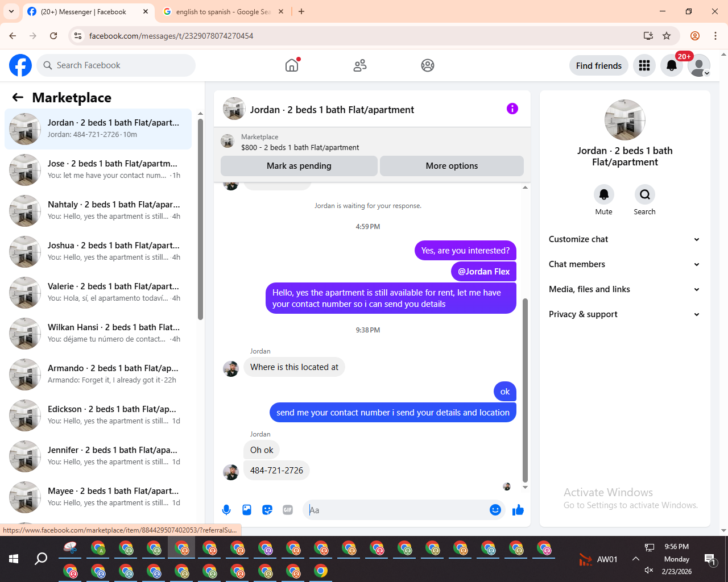Open the Facebook menu grid icon
The width and height of the screenshot is (728, 582).
tap(644, 65)
